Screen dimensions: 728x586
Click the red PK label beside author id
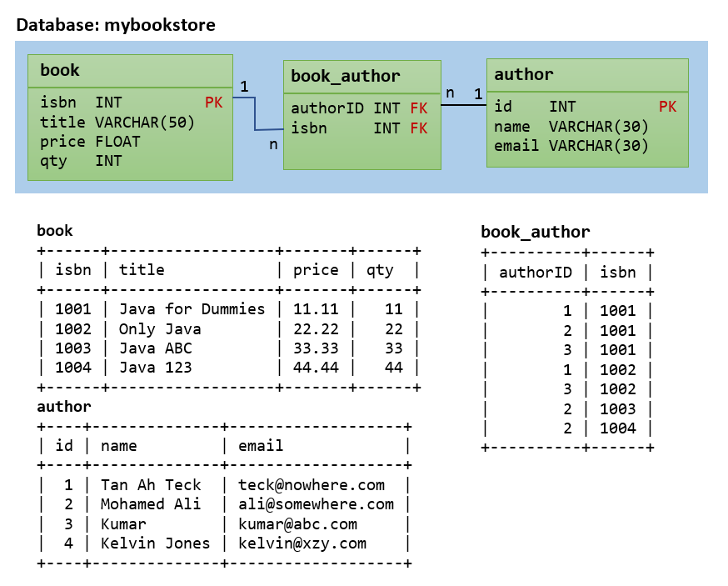pyautogui.click(x=667, y=107)
